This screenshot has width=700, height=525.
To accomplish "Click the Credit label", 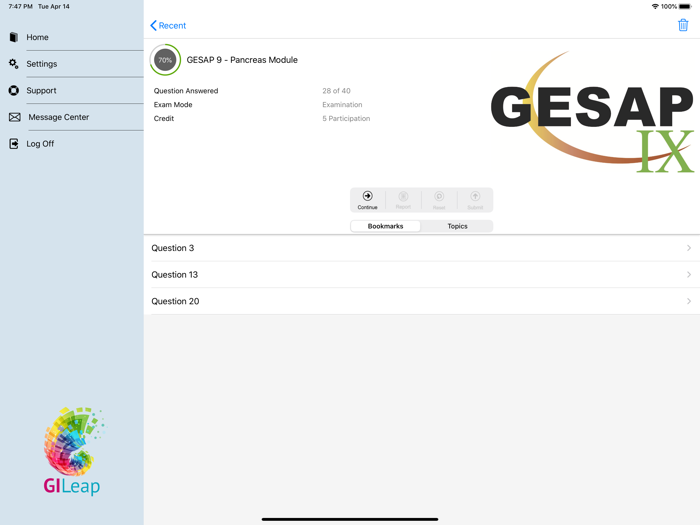I will (x=164, y=119).
